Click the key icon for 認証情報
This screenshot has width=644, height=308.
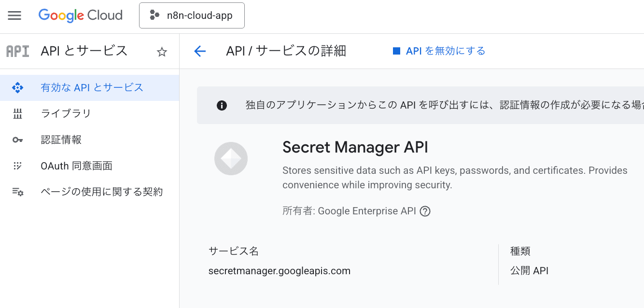tap(18, 140)
